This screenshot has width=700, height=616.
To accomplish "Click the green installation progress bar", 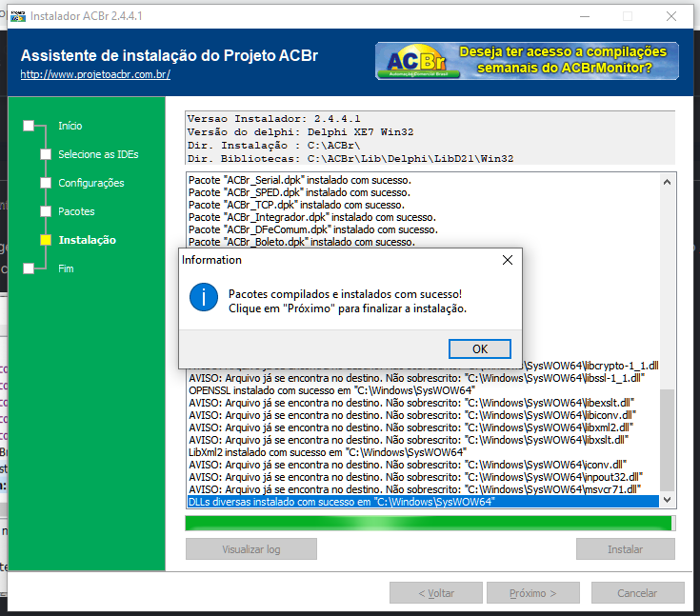I will pyautogui.click(x=430, y=523).
